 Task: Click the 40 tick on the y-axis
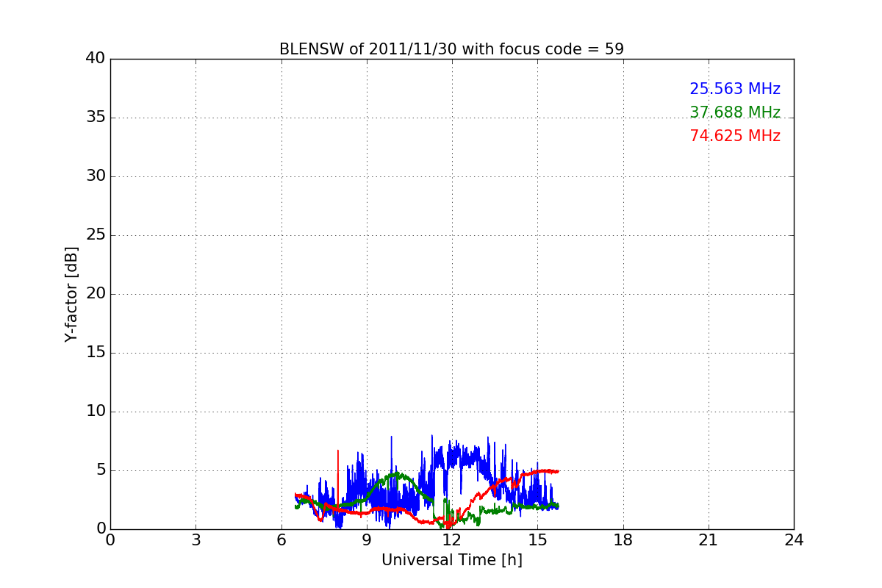[95, 59]
